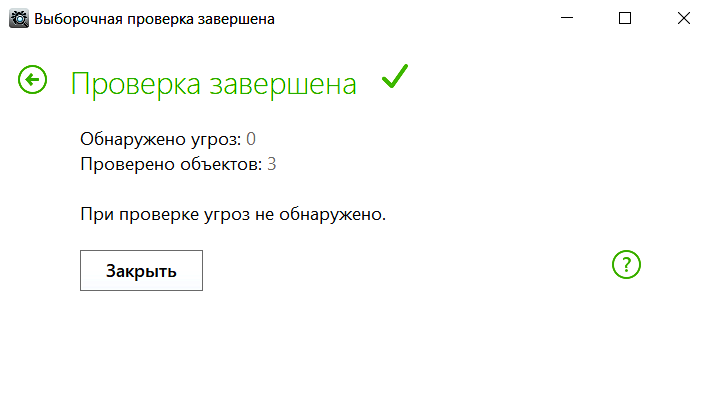Screen dimensions: 712x400
Task: Open help via the question mark icon
Action: click(x=626, y=264)
